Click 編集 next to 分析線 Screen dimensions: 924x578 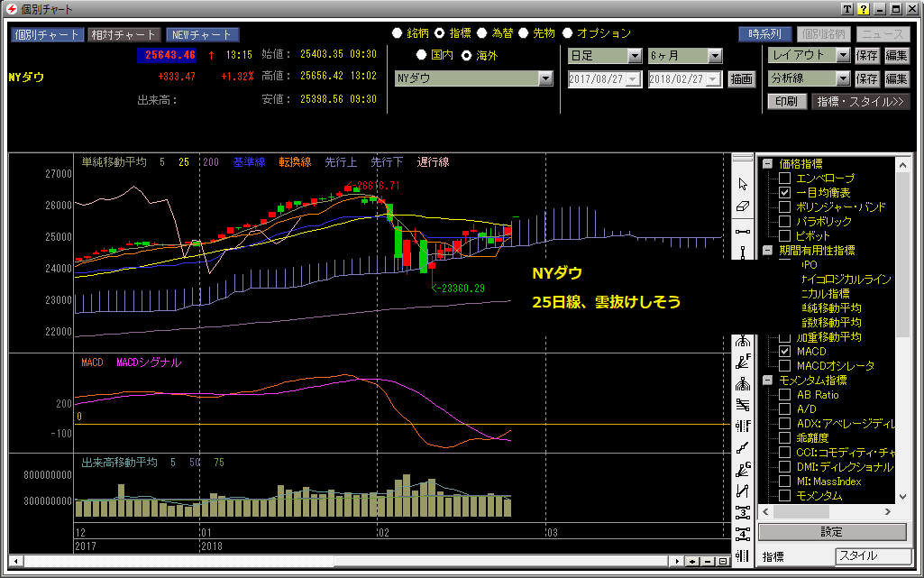click(x=896, y=78)
